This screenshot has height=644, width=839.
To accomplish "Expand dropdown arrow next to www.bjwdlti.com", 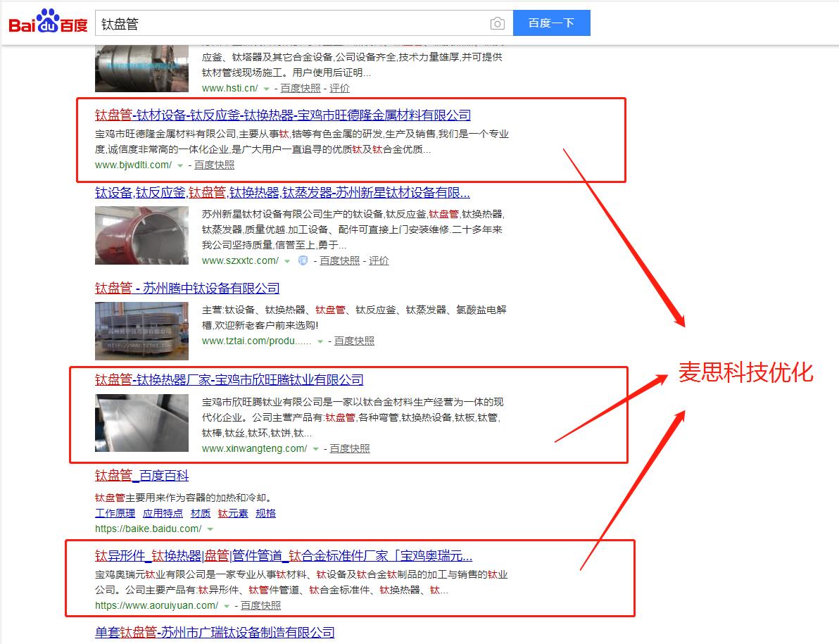I will (180, 166).
